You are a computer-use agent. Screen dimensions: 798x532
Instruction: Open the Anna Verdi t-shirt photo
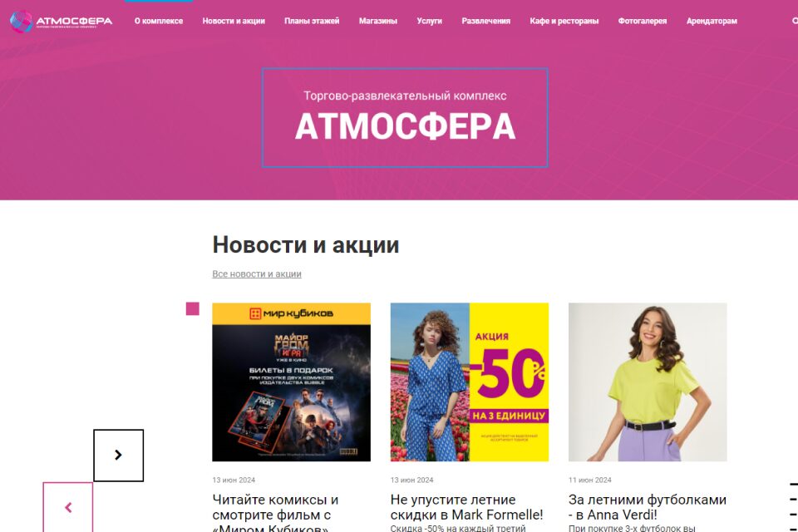tap(648, 382)
